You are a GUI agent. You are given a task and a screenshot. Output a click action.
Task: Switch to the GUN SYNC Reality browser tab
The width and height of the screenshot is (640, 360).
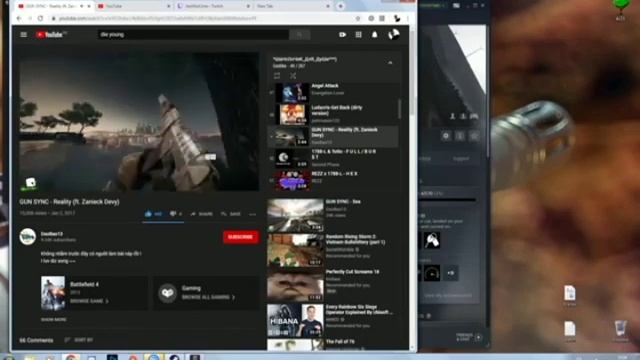point(53,6)
